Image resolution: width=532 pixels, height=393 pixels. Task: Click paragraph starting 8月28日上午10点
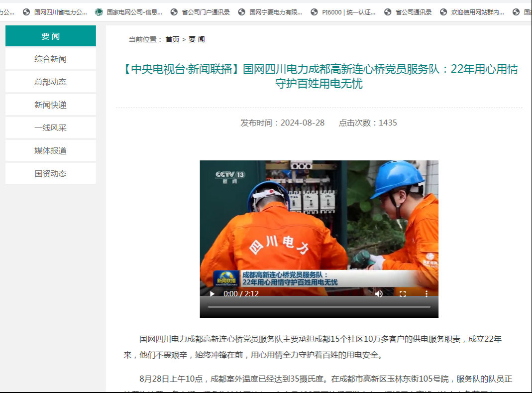coord(318,383)
